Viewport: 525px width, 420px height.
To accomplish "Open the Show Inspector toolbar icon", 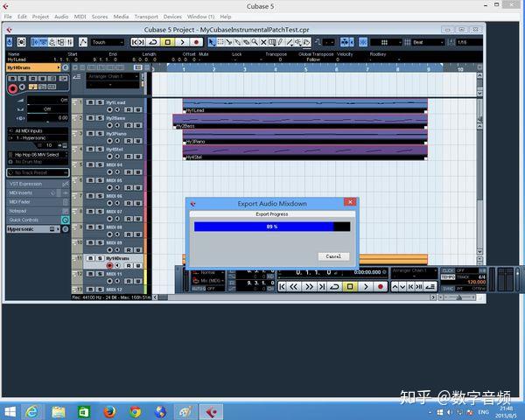I will pos(35,42).
